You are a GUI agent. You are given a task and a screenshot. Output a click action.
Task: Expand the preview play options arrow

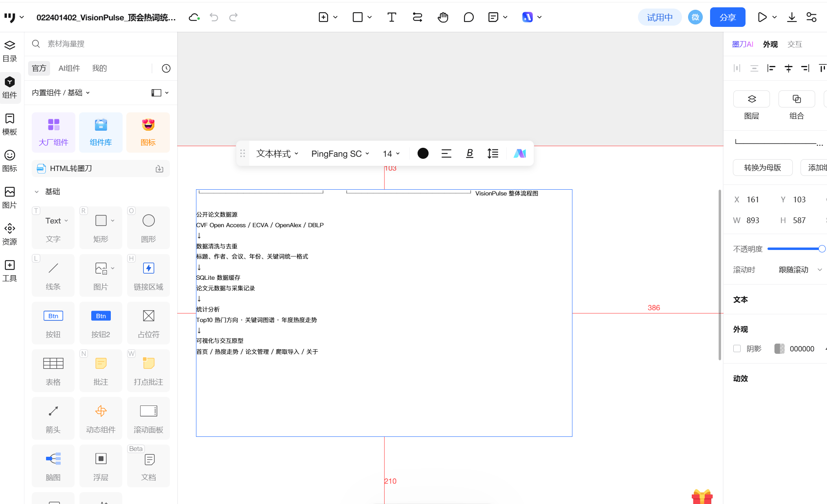click(x=774, y=17)
